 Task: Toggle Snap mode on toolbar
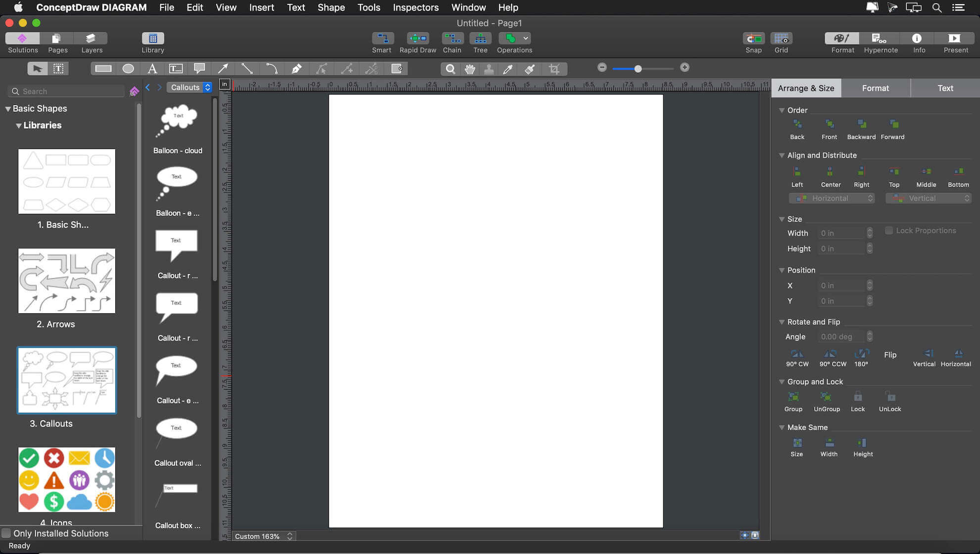pyautogui.click(x=753, y=39)
